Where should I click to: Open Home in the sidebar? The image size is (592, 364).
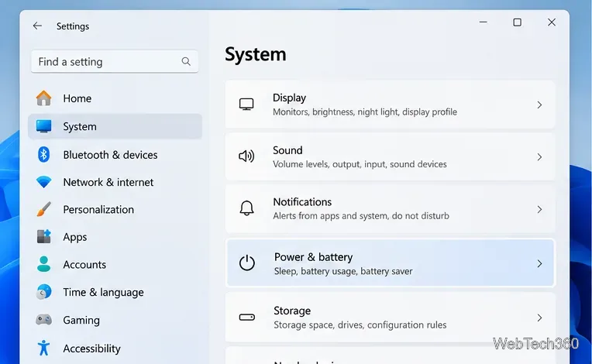[115, 98]
